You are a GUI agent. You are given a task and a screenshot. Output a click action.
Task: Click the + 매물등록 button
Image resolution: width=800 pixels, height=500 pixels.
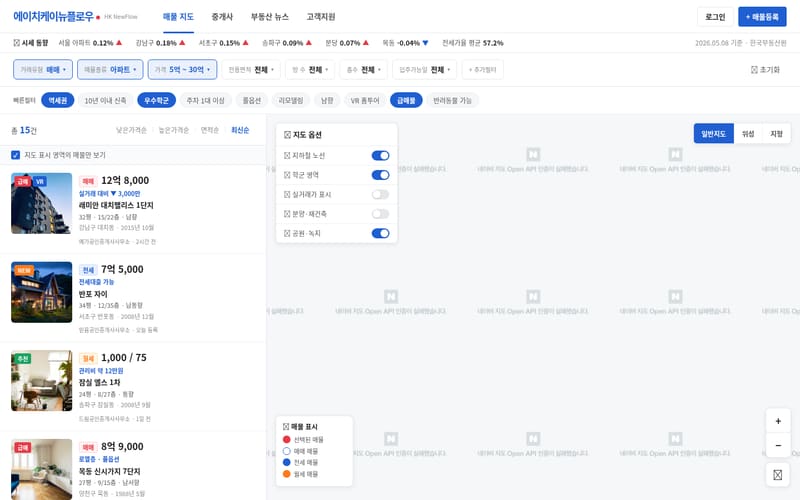(762, 17)
